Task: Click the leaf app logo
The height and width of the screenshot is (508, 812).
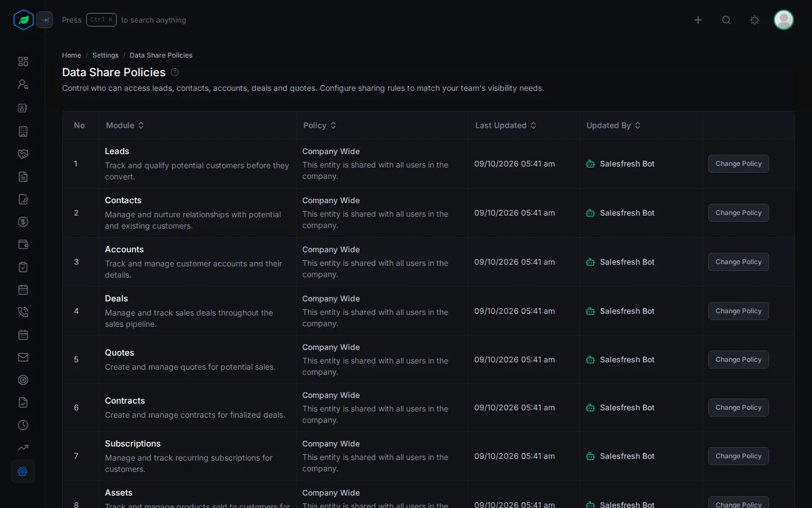Action: click(24, 20)
